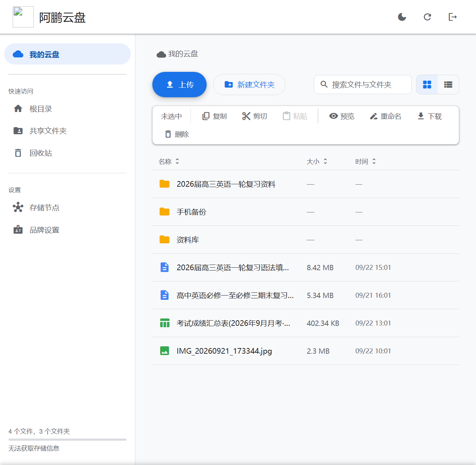Click document icon of 高中英语必修一至必修三期末复习...
The image size is (476, 465).
tap(164, 295)
